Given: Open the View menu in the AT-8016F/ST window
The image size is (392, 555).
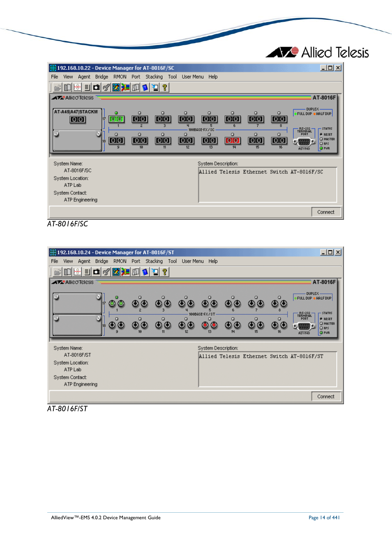Looking at the screenshot, I should [x=68, y=261].
